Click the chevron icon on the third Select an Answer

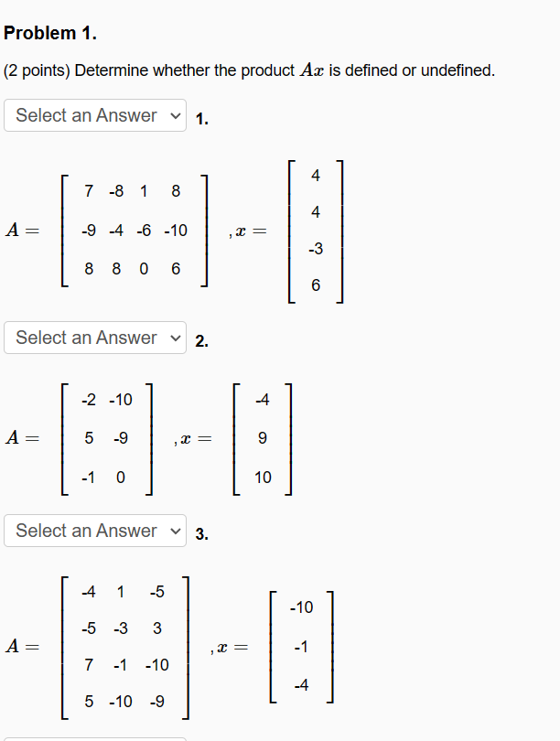click(x=177, y=531)
